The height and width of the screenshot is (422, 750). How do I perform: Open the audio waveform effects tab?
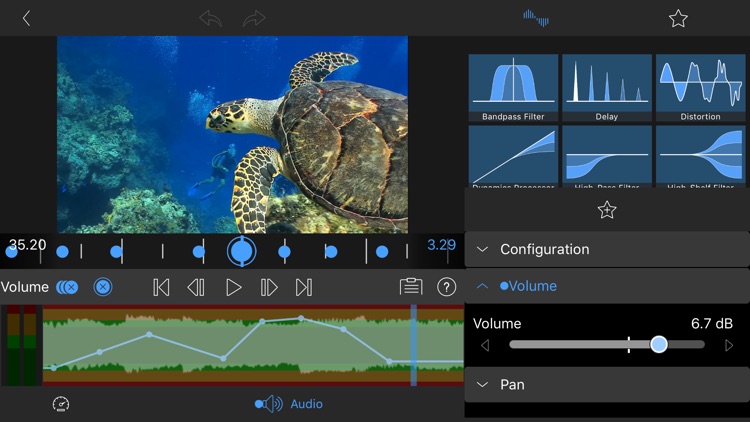(536, 18)
